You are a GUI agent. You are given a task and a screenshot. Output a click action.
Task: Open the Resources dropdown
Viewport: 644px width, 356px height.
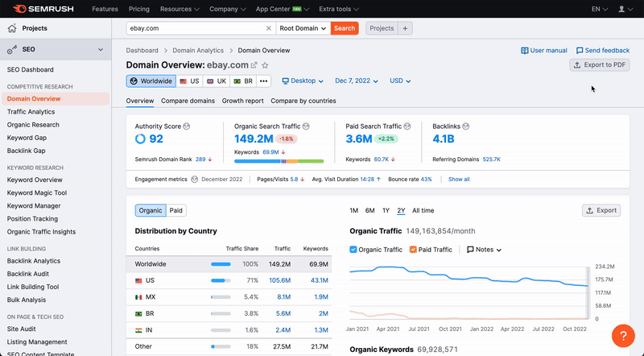(180, 9)
